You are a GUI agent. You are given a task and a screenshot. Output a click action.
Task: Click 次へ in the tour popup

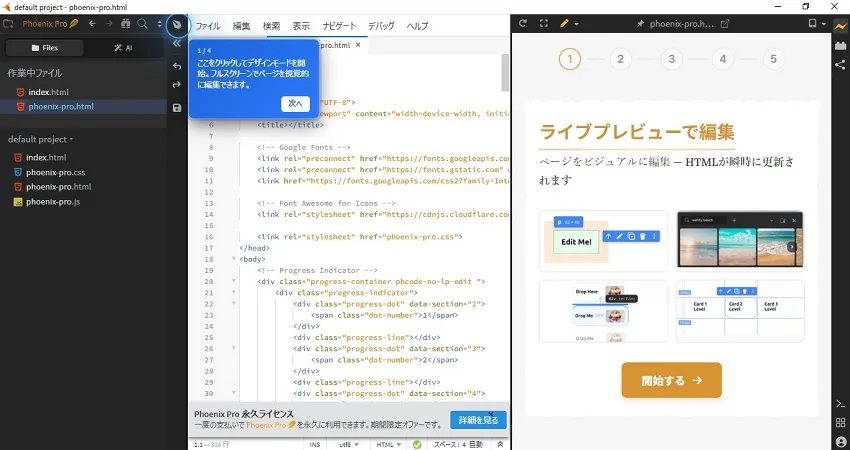tap(295, 104)
